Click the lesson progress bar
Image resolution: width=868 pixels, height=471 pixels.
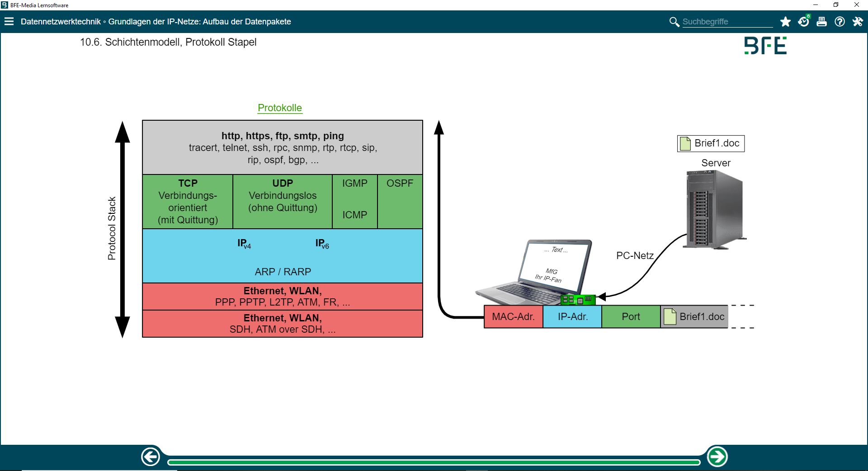433,462
